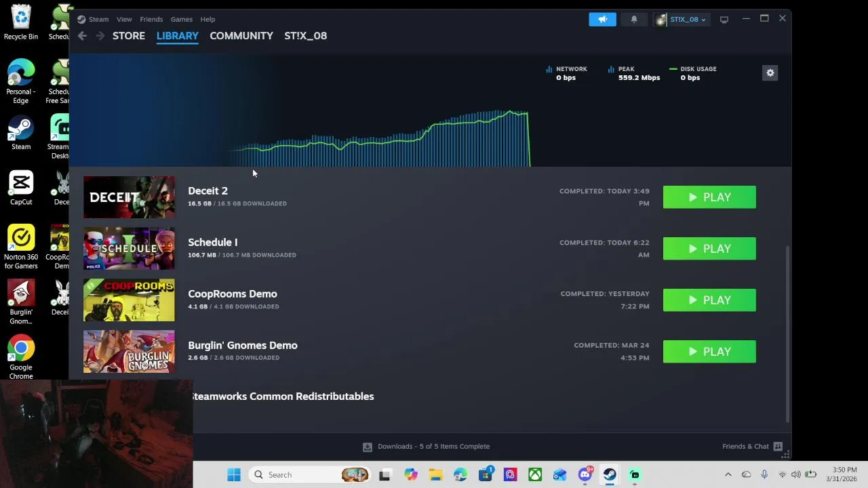Select the Schedule I title text
The height and width of the screenshot is (488, 868).
[x=213, y=243]
